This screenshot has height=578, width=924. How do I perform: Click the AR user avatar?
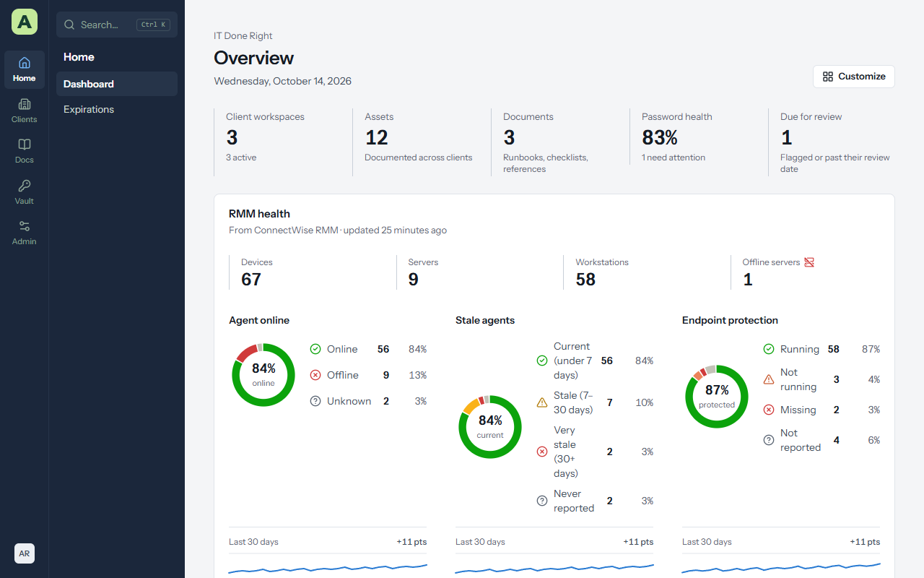coord(25,553)
